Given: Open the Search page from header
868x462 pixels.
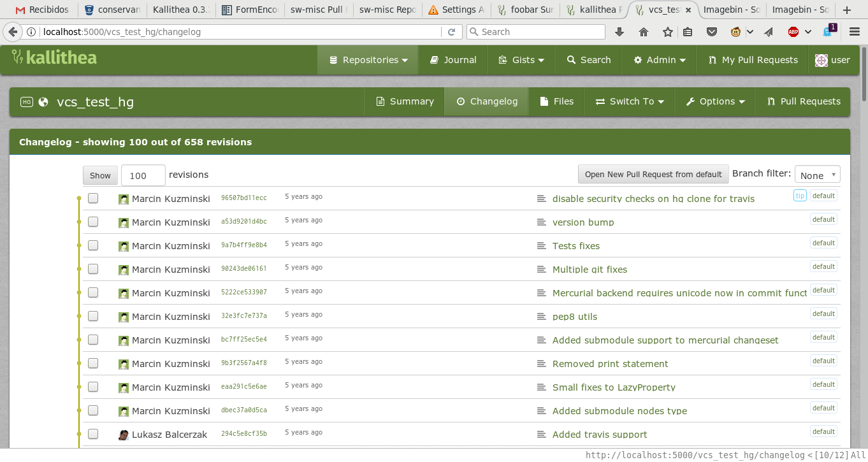Looking at the screenshot, I should [589, 60].
